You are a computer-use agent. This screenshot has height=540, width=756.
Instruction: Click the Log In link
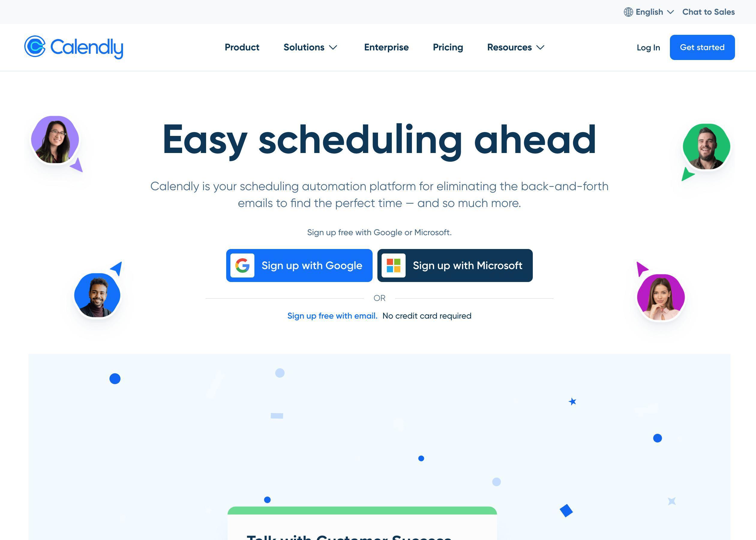tap(648, 47)
